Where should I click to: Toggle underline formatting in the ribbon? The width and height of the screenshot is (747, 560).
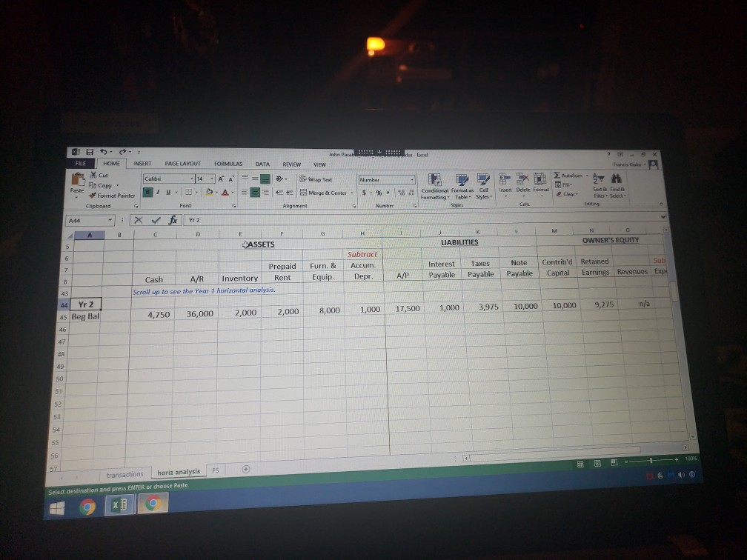pyautogui.click(x=168, y=191)
